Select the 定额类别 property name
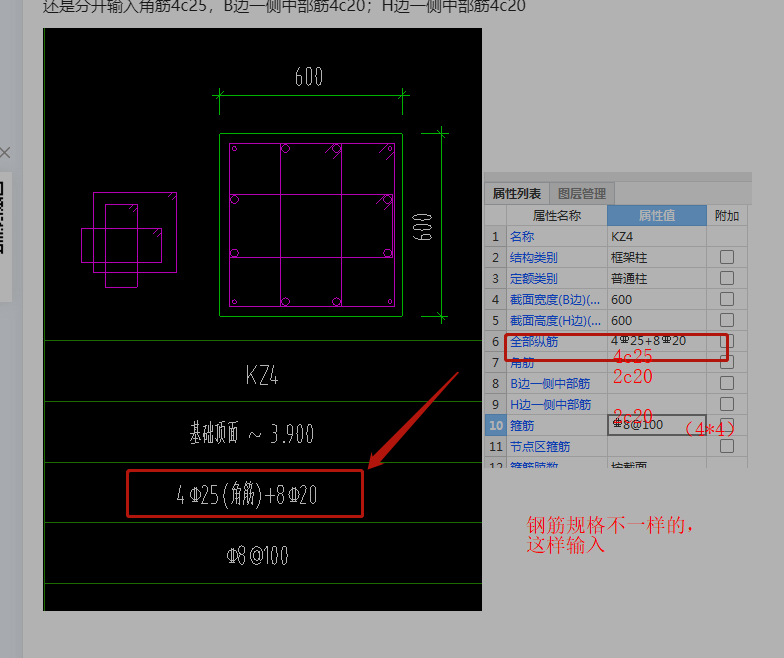The width and height of the screenshot is (784, 658). pyautogui.click(x=534, y=278)
